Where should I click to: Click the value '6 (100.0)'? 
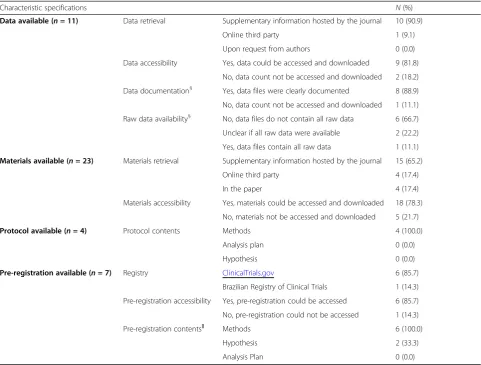409,329
